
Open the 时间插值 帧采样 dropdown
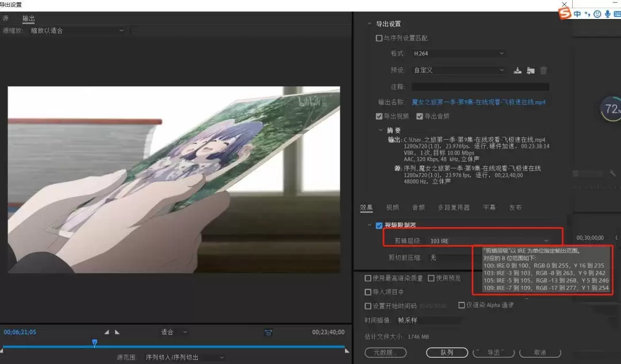pyautogui.click(x=430, y=320)
